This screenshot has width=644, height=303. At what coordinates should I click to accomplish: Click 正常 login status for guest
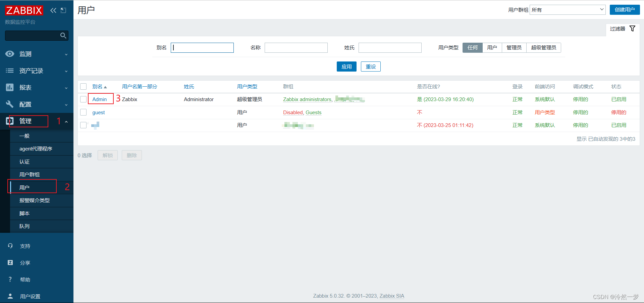pyautogui.click(x=518, y=113)
